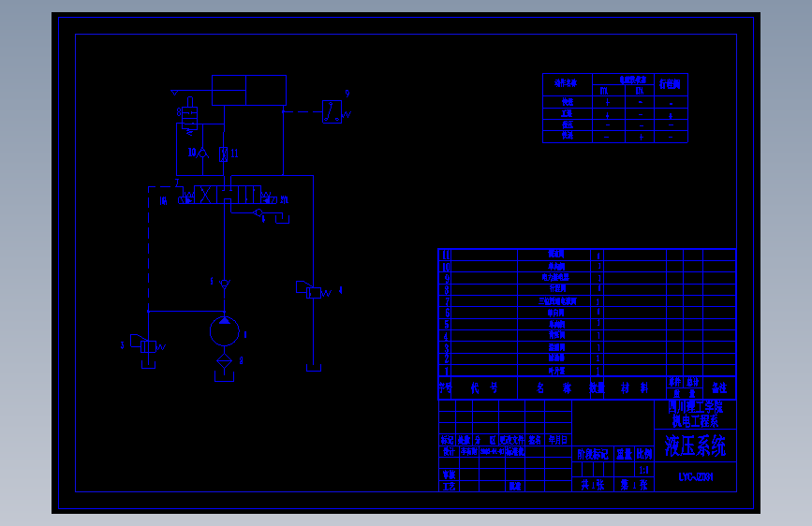Click row number 1 in parts list
This screenshot has height=526, width=812.
(x=447, y=371)
